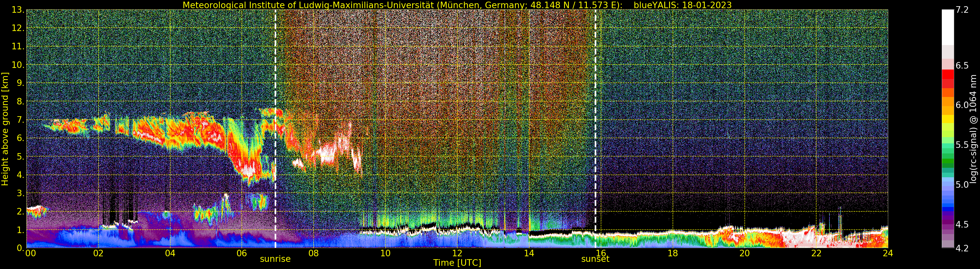Click the 6. km tick on the height axis
Screen dimensions: 980x269
(21, 138)
